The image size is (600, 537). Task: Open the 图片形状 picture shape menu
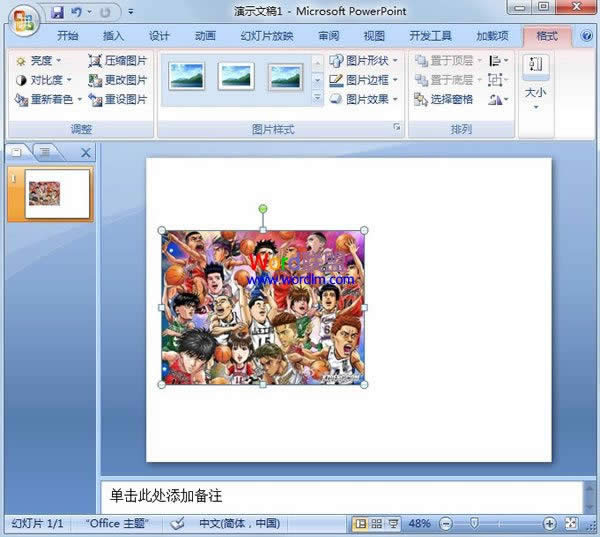364,60
